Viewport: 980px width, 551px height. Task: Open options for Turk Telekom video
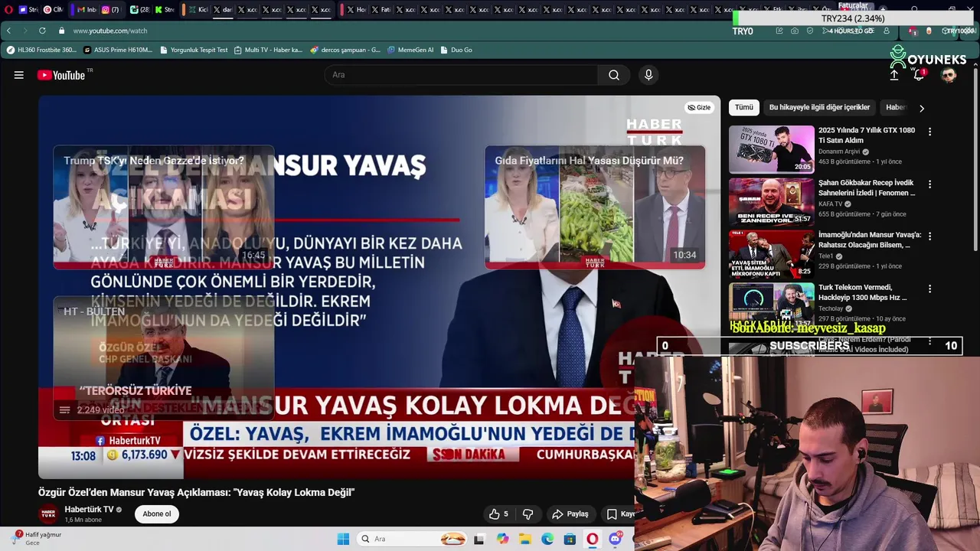tap(929, 289)
